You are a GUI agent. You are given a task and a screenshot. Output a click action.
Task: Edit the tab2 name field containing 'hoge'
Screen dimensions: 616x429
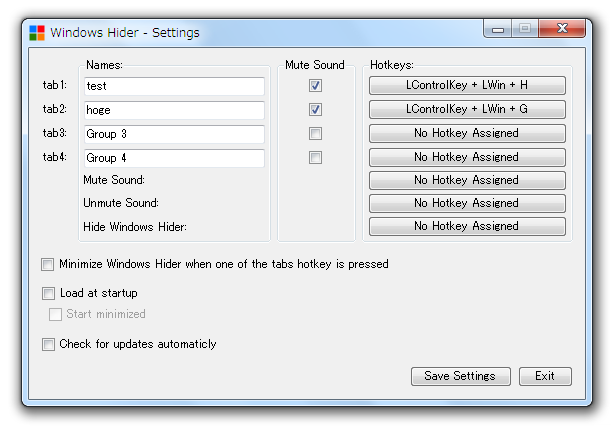174,110
